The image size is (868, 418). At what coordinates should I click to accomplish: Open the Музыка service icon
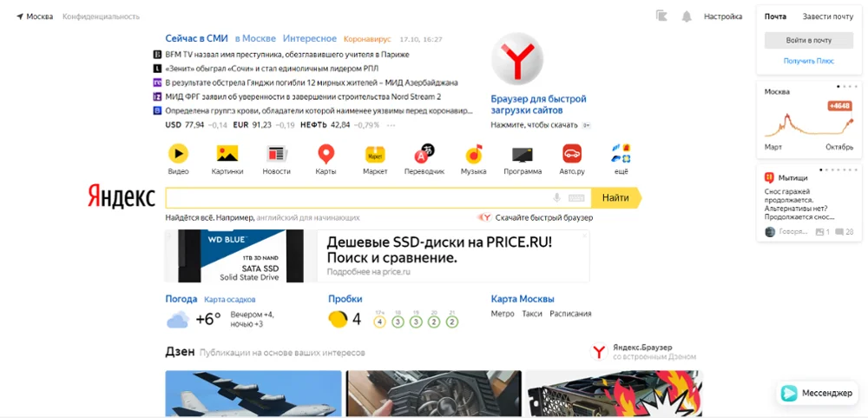coord(473,153)
